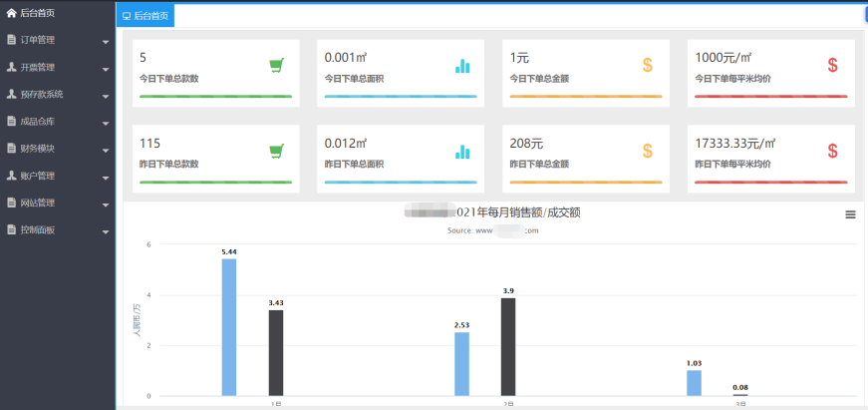Image resolution: width=868 pixels, height=410 pixels.
Task: Click the user icon beside 开票管理
Action: tap(11, 68)
